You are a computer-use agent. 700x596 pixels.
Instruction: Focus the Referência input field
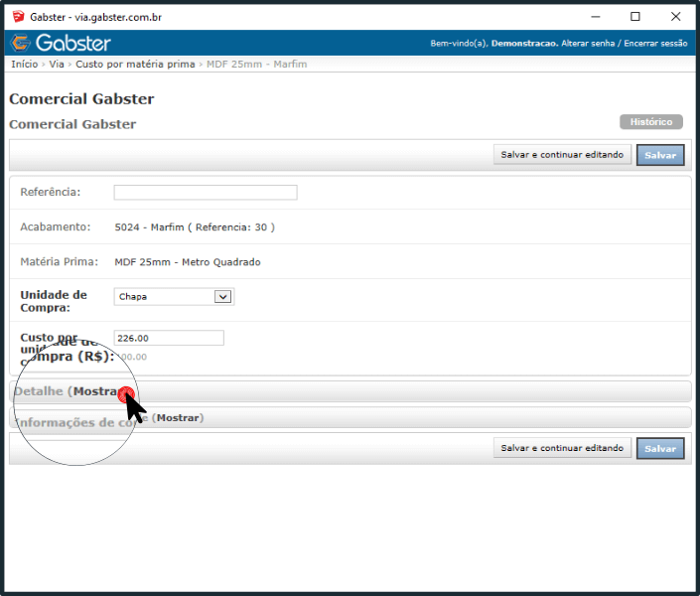[206, 192]
